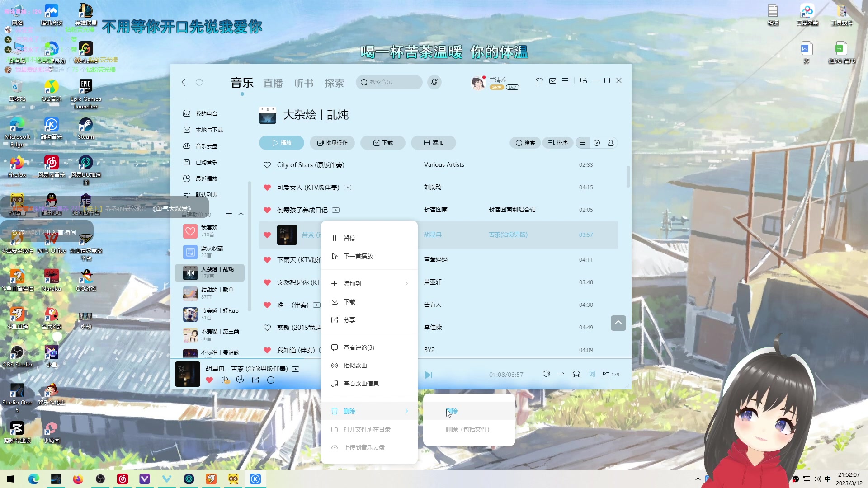The width and height of the screenshot is (868, 488).
Task: Click the shuffle/loop mode icon in playback bar
Action: point(561,374)
